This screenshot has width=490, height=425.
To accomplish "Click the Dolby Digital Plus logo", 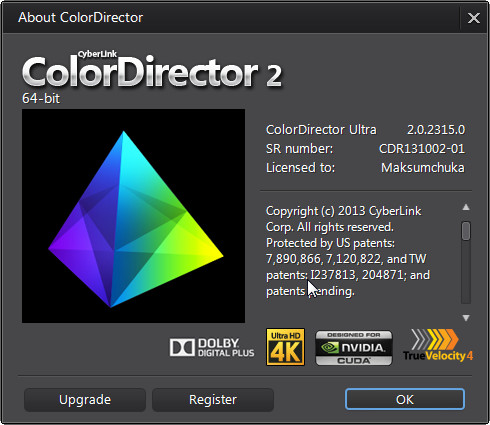I will 212,348.
